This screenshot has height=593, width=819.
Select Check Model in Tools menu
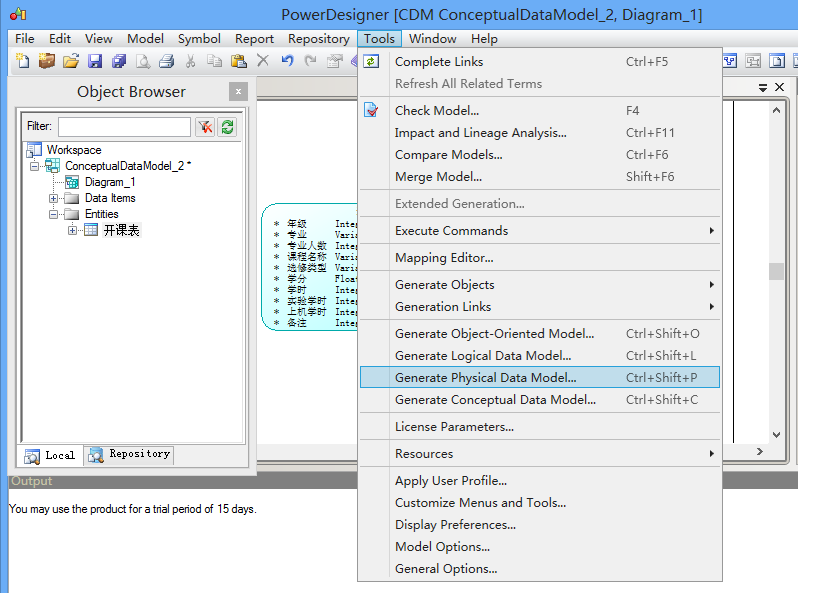click(x=540, y=110)
